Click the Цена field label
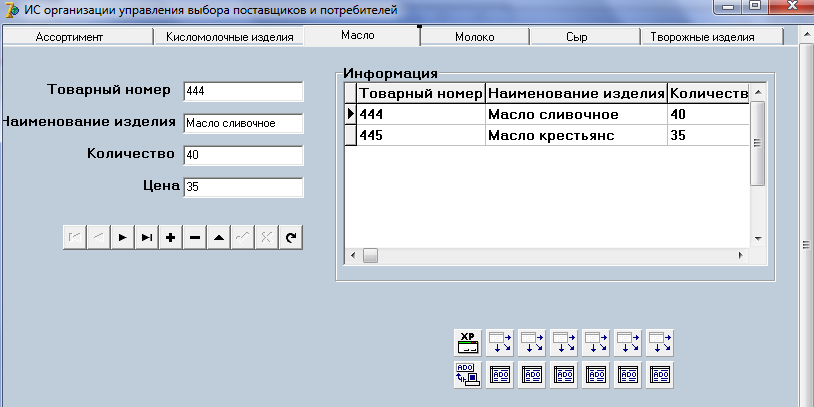This screenshot has width=814, height=407. [x=161, y=185]
